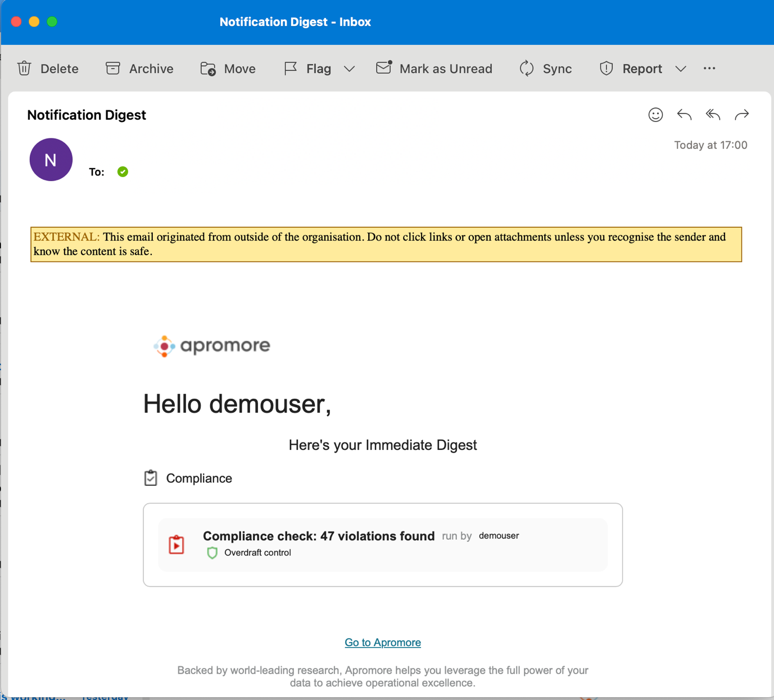This screenshot has height=700, width=774.
Task: Open the more options ellipsis menu
Action: pyautogui.click(x=709, y=69)
